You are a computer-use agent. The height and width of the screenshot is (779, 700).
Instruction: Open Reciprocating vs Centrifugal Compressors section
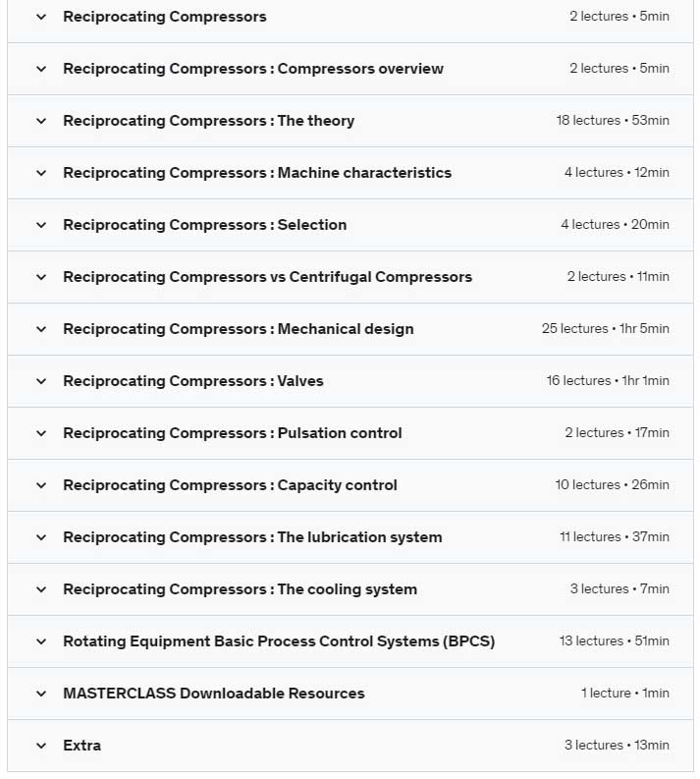[267, 277]
